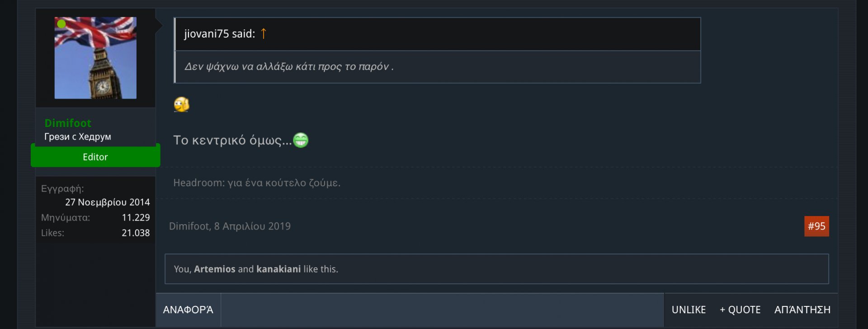Image resolution: width=868 pixels, height=329 pixels.
Task: Open kanakiani profile from likes list
Action: click(278, 269)
